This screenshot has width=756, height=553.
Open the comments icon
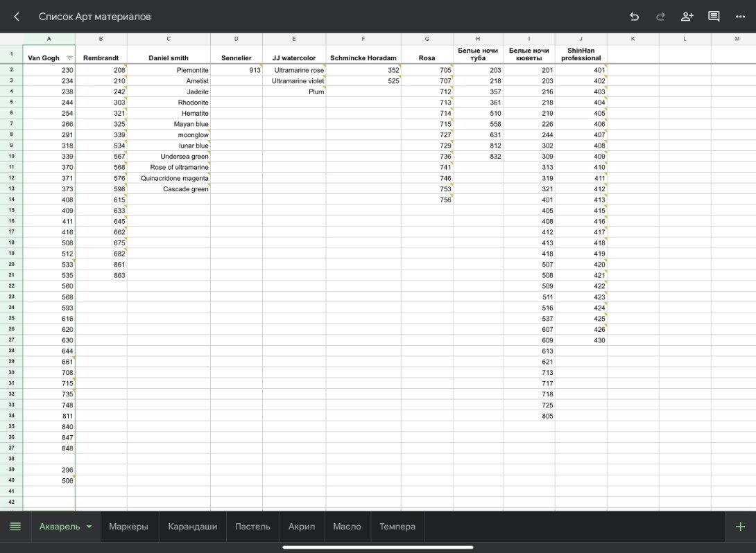point(714,17)
